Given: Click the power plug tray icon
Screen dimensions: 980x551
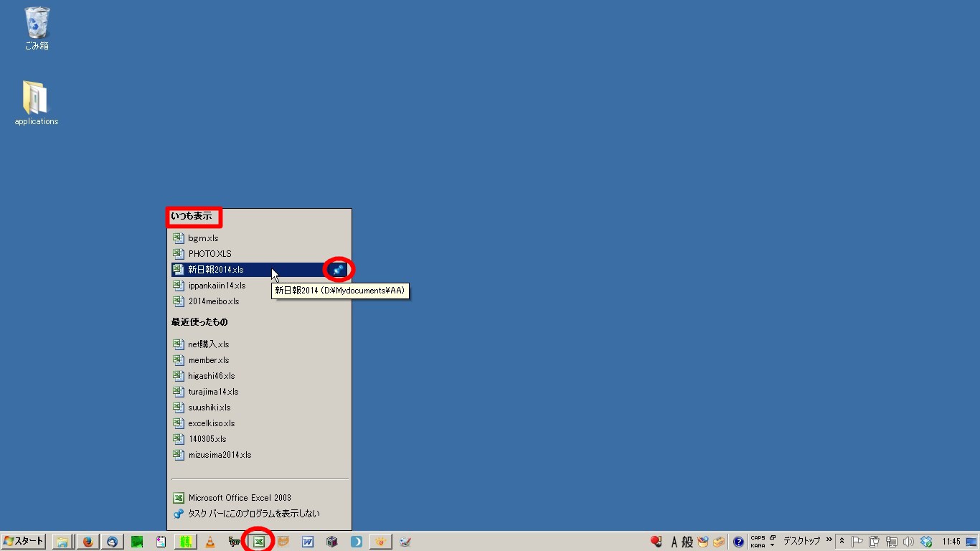Looking at the screenshot, I should click(x=875, y=542).
